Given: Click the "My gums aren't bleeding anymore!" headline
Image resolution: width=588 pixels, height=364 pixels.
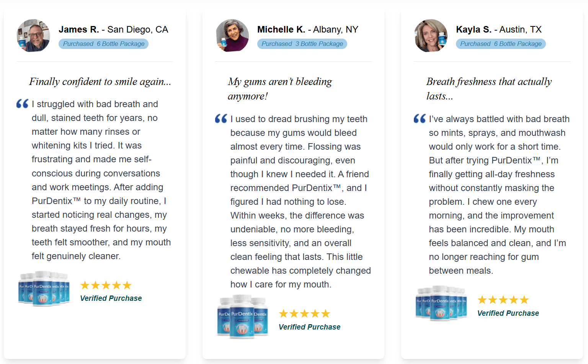Looking at the screenshot, I should 279,88.
